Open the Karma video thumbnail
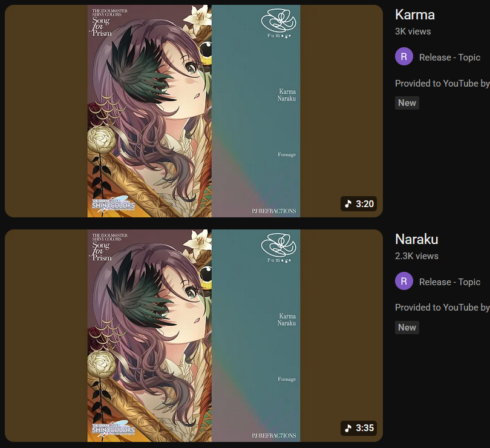The height and width of the screenshot is (448, 490). click(x=194, y=111)
